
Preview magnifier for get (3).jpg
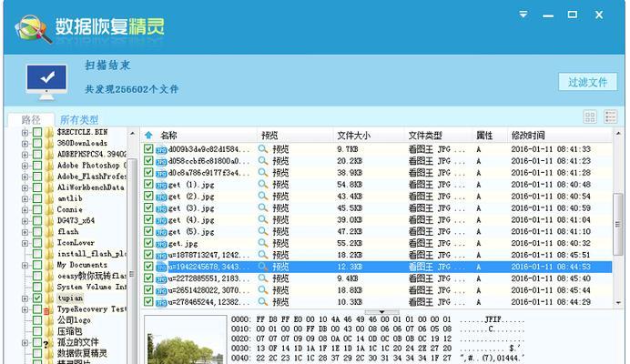[263, 207]
